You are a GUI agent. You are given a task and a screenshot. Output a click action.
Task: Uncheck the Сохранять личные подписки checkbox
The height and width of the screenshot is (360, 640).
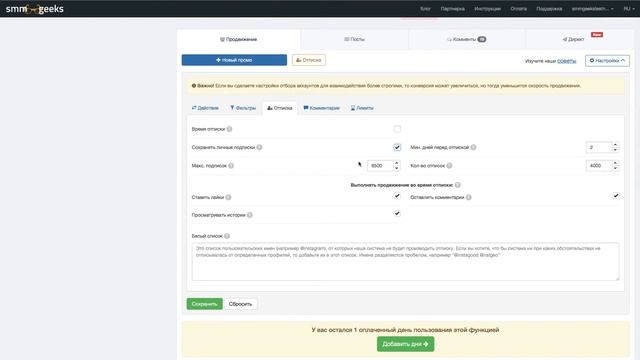(397, 147)
